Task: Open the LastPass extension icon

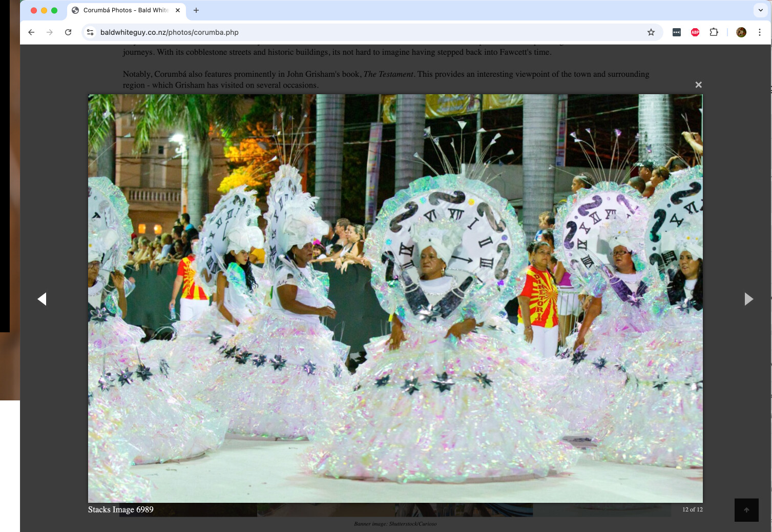Action: tap(677, 32)
